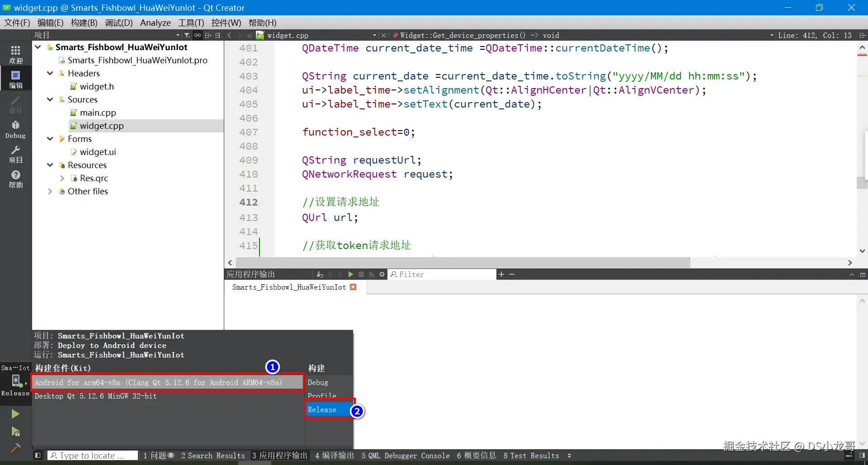Zoom in the output text with plus
868x465 pixels.
tap(501, 274)
